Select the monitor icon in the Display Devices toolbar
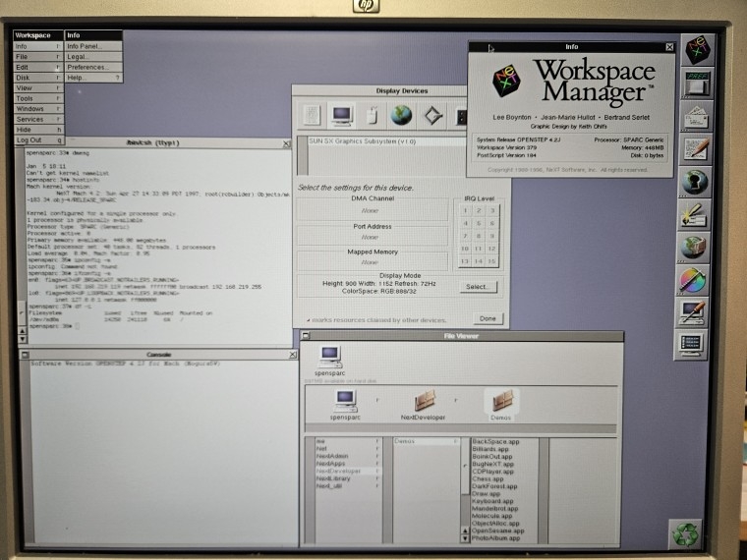The width and height of the screenshot is (747, 560). coord(342,116)
